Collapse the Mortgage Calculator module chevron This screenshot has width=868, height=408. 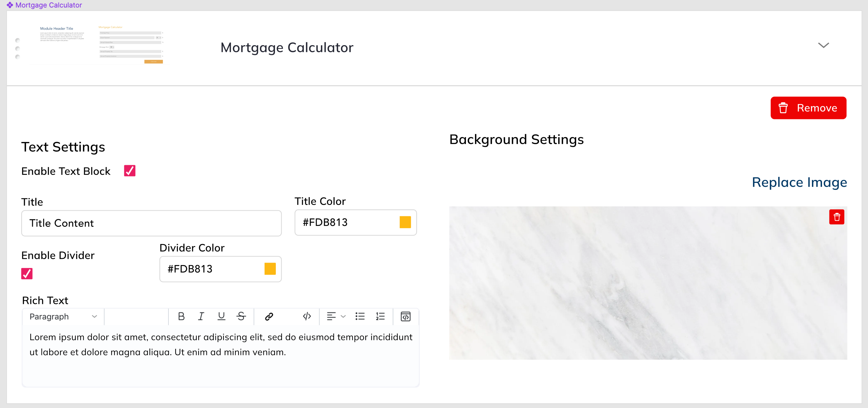click(823, 45)
